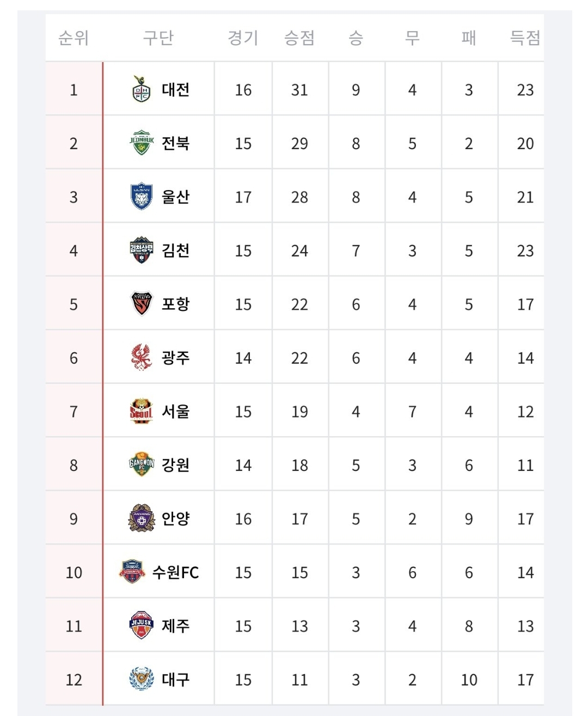This screenshot has height=716, width=588.
Task: Click the Gwangju (광주) phoenix crest icon
Action: point(142,357)
